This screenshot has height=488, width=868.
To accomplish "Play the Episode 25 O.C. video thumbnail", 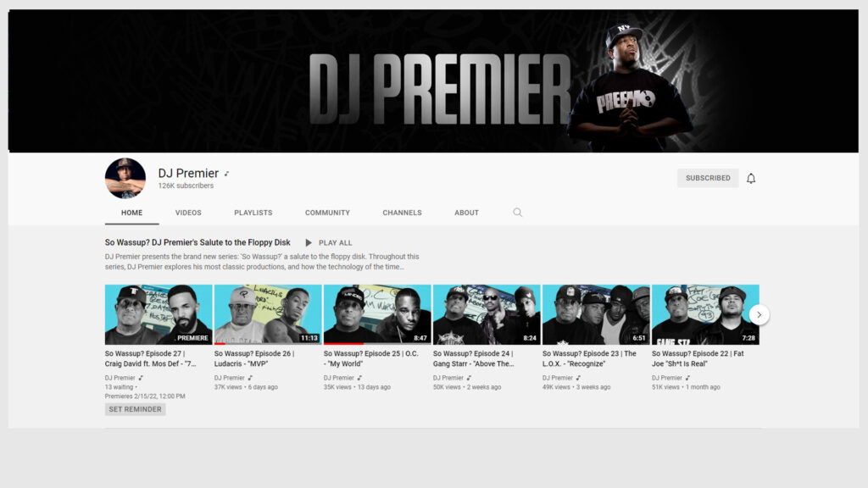I will click(377, 314).
